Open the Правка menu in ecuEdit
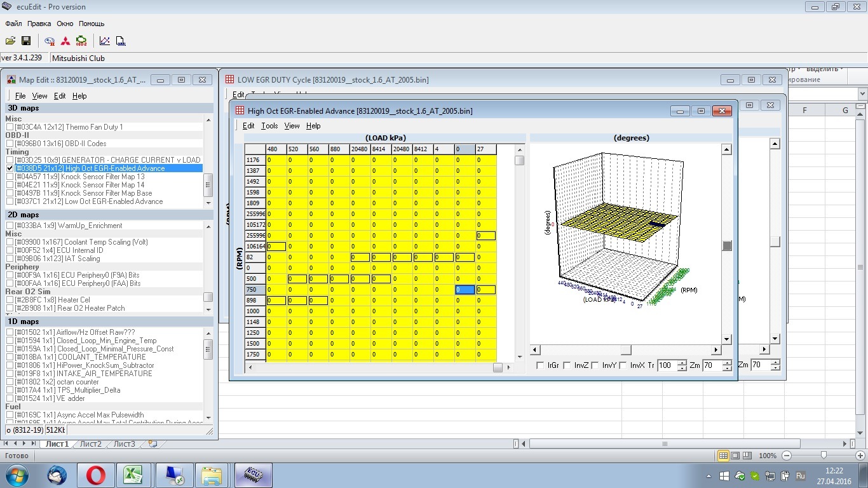The image size is (868, 488). [x=39, y=24]
